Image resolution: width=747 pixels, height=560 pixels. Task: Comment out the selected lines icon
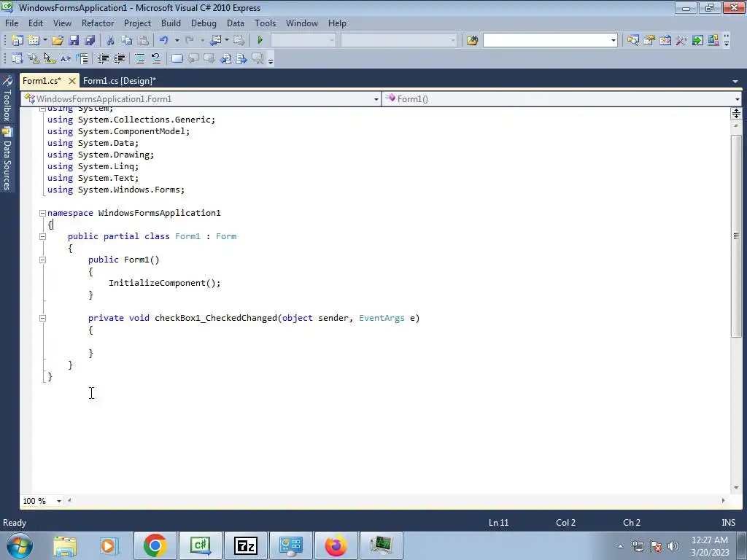140,58
